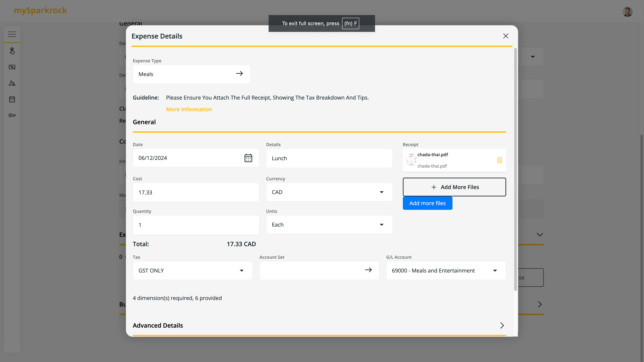Open the date picker calendar icon
The image size is (644, 362).
tap(248, 158)
